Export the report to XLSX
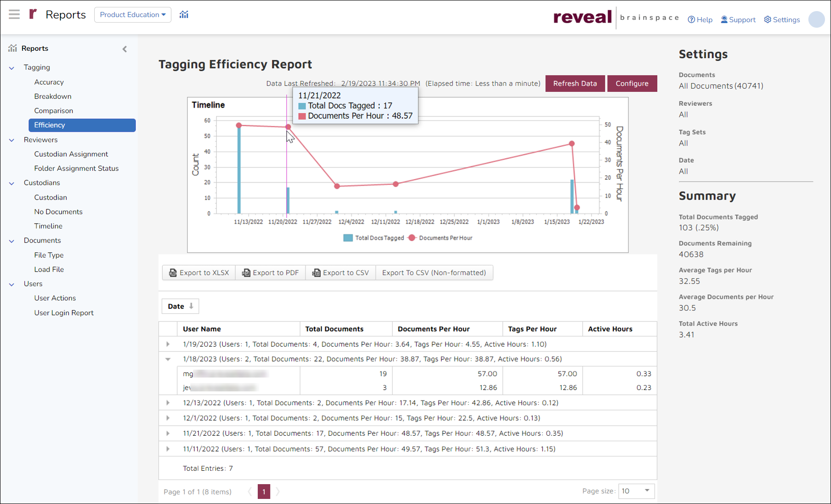The image size is (831, 504). pyautogui.click(x=199, y=273)
